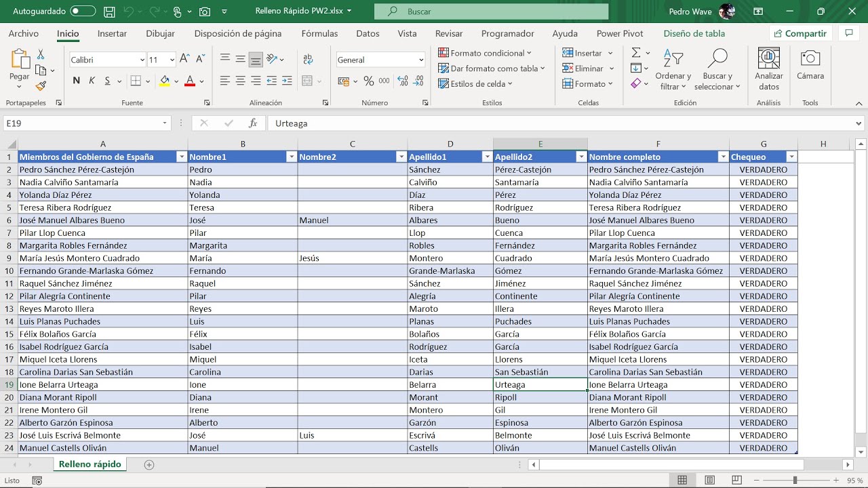Image resolution: width=868 pixels, height=488 pixels.
Task: Click the Decrease indent icon
Action: 271,81
